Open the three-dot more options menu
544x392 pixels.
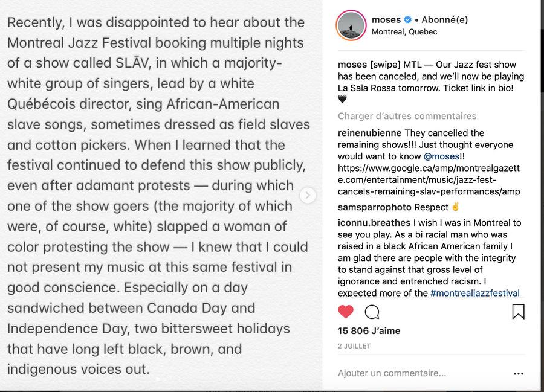pyautogui.click(x=518, y=374)
